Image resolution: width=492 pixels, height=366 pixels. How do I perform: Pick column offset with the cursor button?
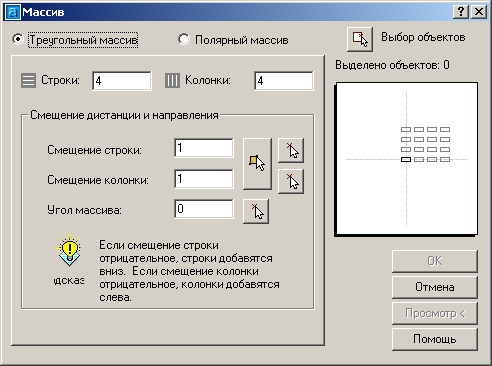point(291,181)
